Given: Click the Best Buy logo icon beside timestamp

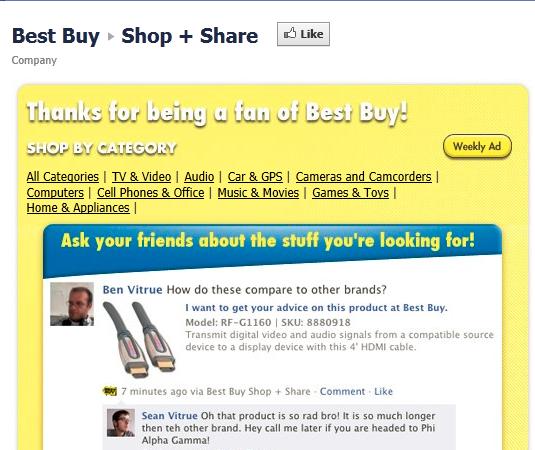Looking at the screenshot, I should [110, 391].
